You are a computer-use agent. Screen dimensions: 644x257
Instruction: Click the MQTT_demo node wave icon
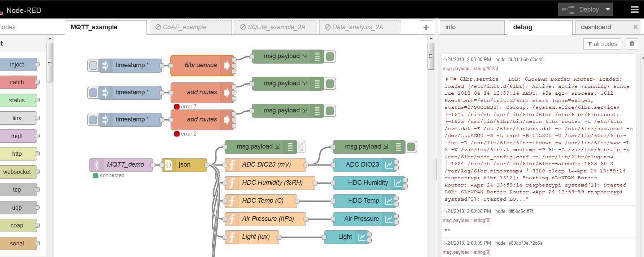[96, 165]
